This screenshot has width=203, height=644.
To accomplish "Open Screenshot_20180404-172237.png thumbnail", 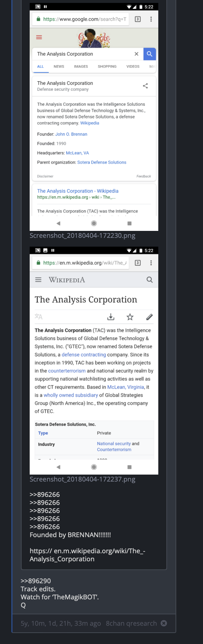I will point(94,360).
